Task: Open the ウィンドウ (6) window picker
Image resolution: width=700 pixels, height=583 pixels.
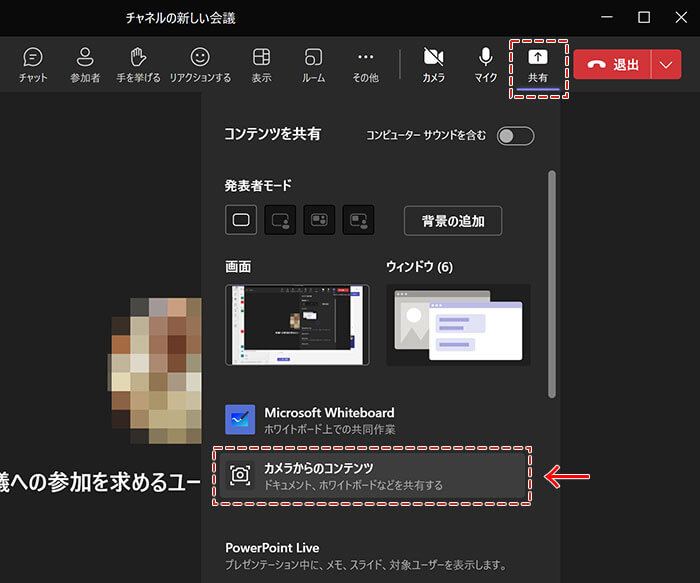Action: [x=458, y=325]
